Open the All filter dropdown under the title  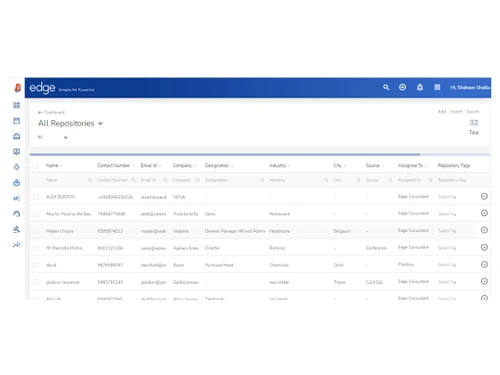[x=52, y=137]
